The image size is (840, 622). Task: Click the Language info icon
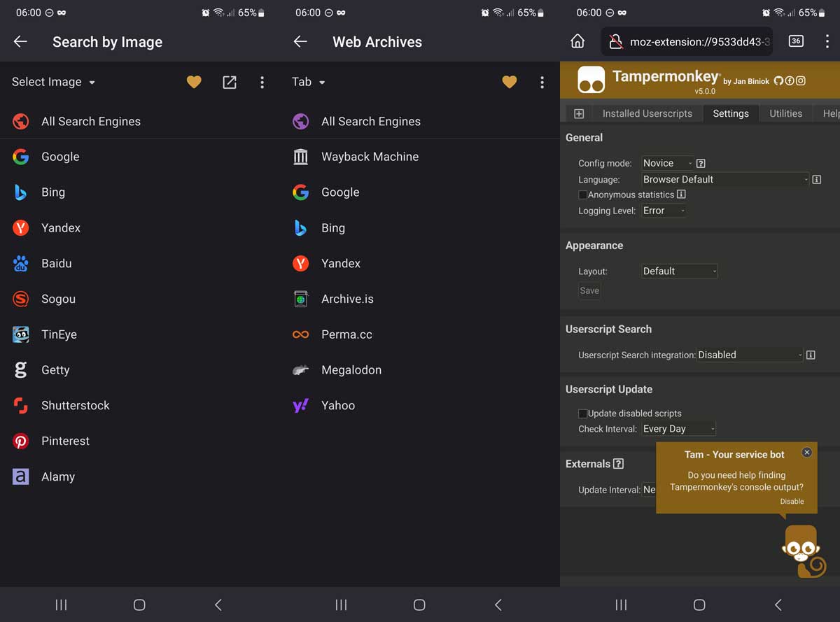pyautogui.click(x=816, y=180)
